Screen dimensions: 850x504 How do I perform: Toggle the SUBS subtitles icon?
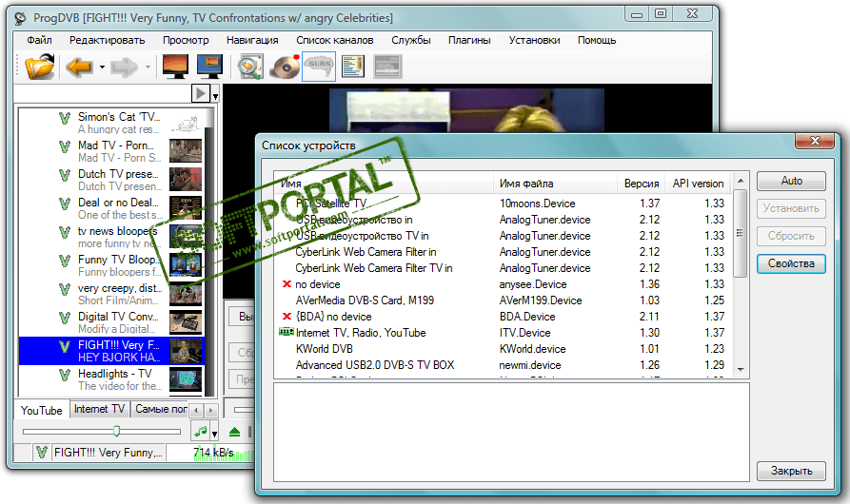319,67
